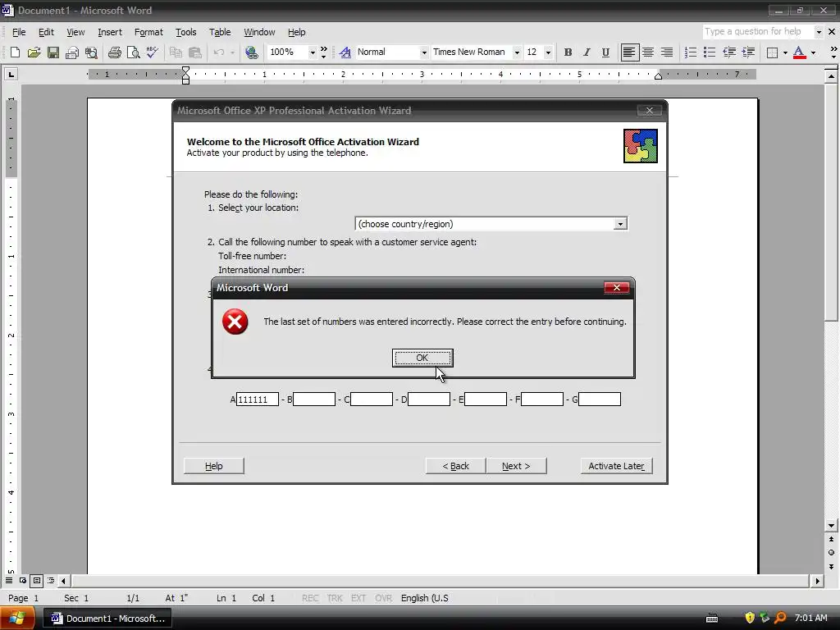
Task: Open the font size 12 dropdown
Action: click(x=548, y=52)
